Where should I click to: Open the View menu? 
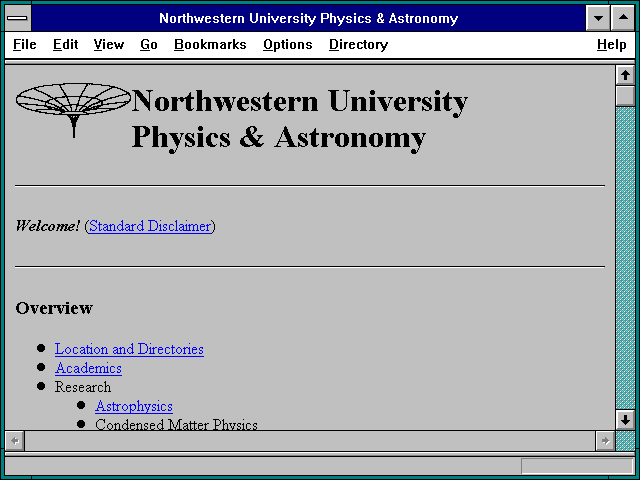(109, 44)
